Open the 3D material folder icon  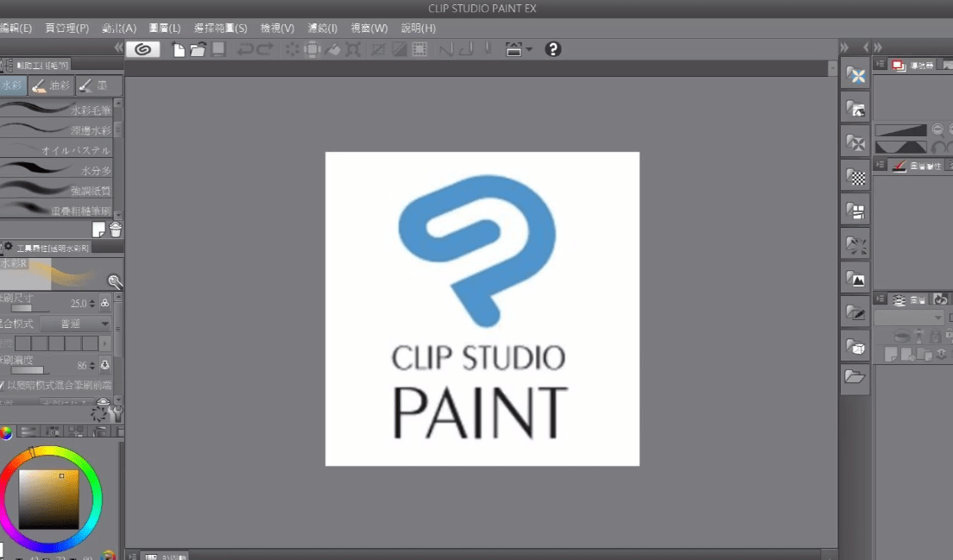coord(855,347)
